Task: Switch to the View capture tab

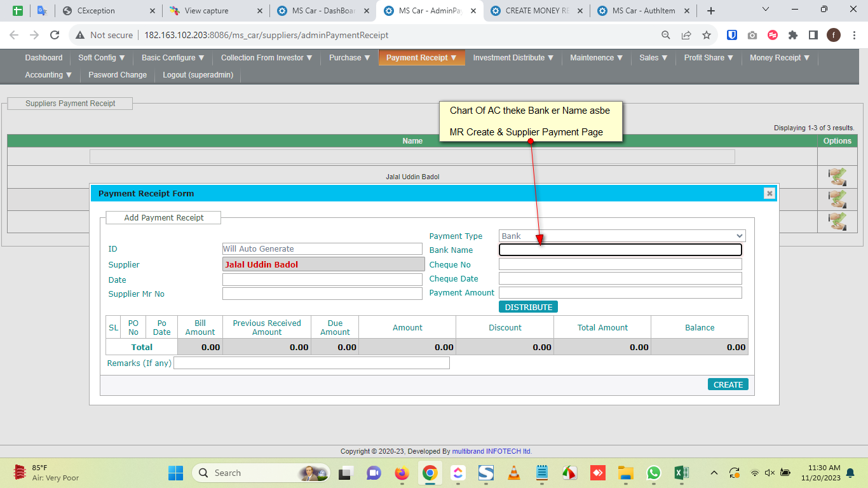Action: pyautogui.click(x=215, y=11)
